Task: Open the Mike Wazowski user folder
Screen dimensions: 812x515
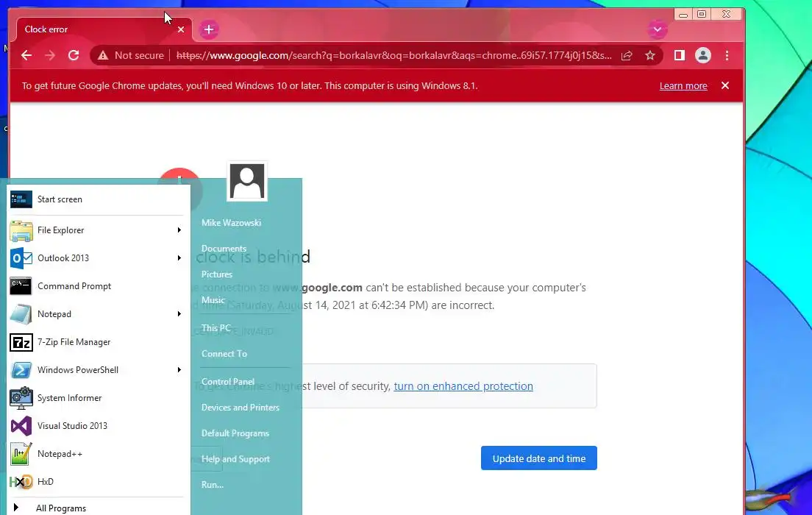Action: 231,223
